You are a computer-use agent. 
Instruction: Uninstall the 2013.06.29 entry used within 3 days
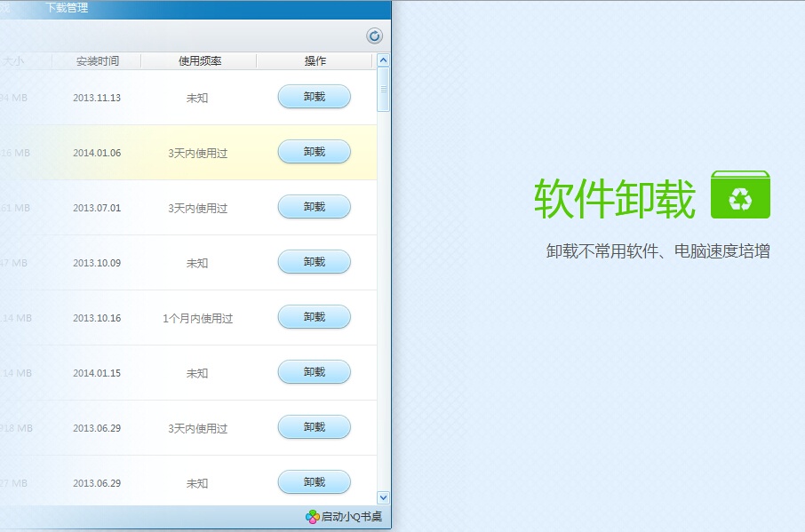click(x=314, y=427)
